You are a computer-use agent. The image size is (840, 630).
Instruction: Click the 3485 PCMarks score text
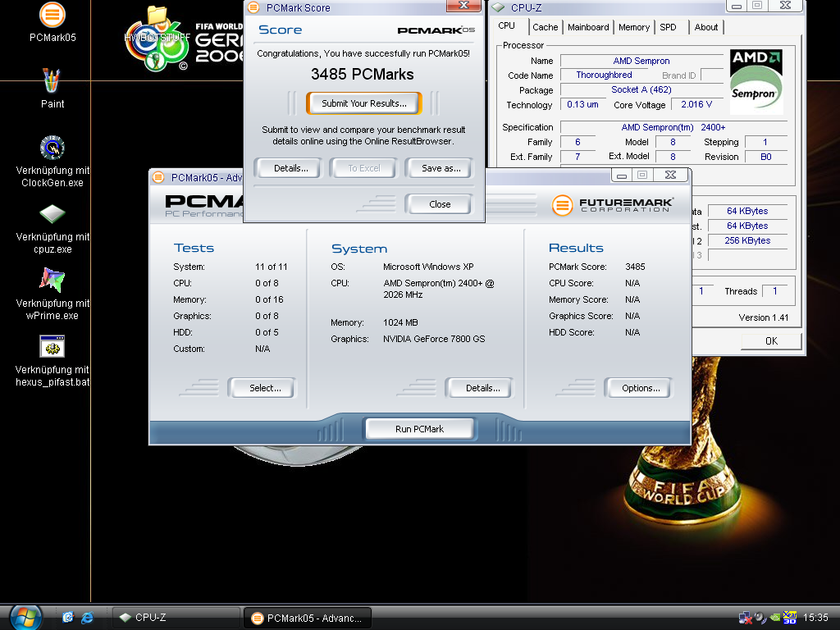(x=362, y=74)
